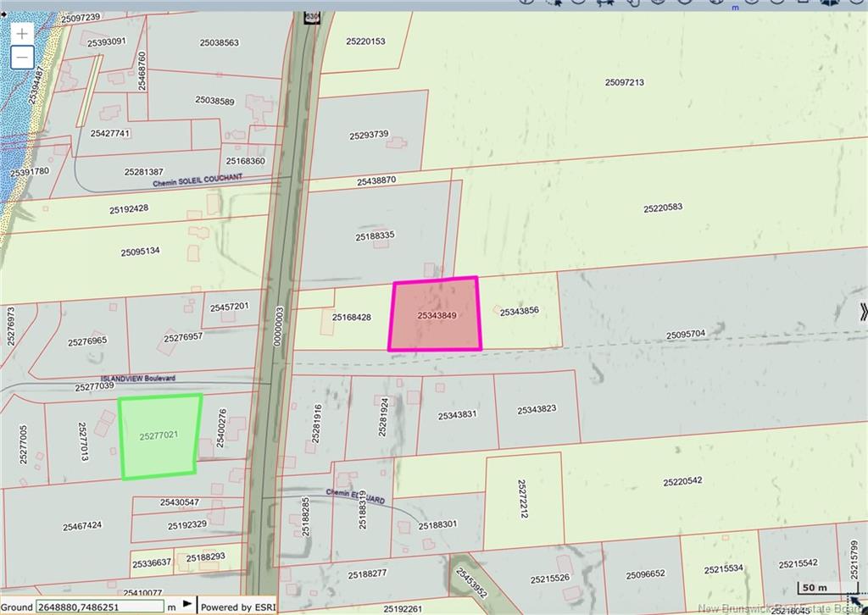This screenshot has height=615, width=868.
Task: Click parcel label 25391780
Action: (x=30, y=172)
